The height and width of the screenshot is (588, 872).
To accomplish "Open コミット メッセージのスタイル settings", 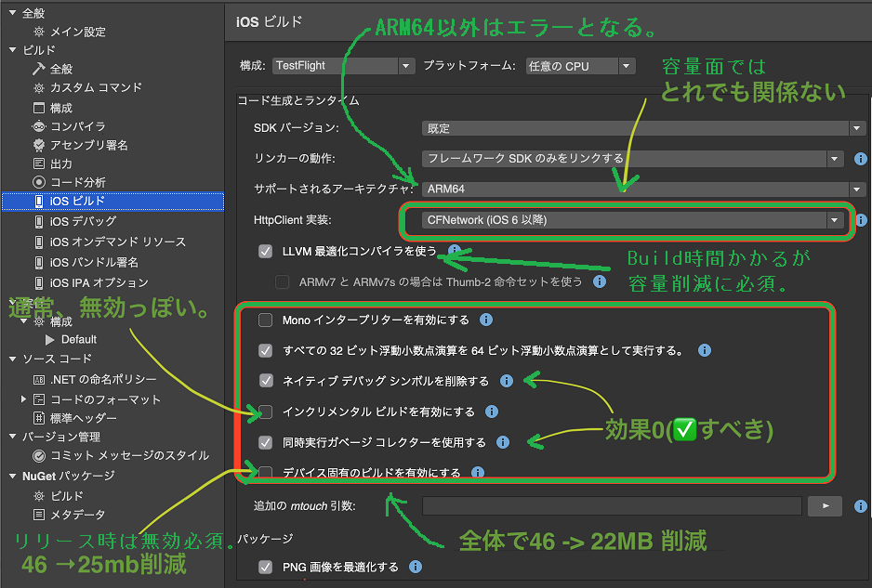I will (38, 455).
